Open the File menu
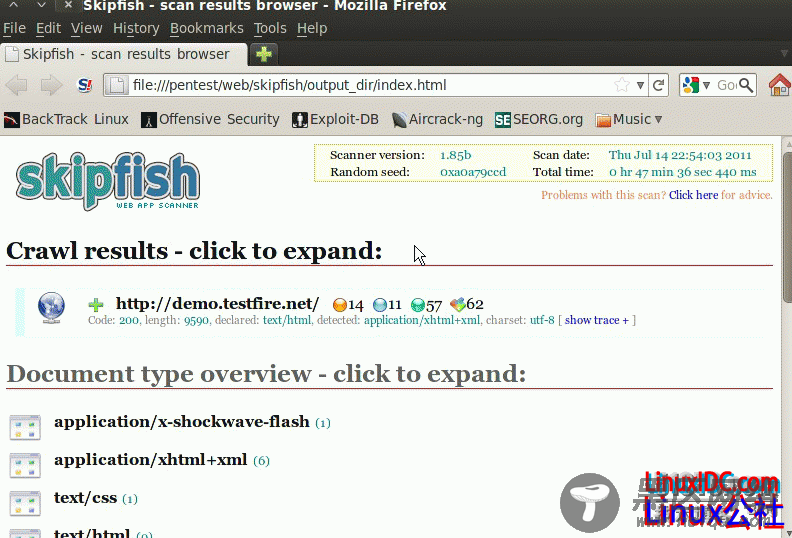The height and width of the screenshot is (538, 792). tap(14, 28)
